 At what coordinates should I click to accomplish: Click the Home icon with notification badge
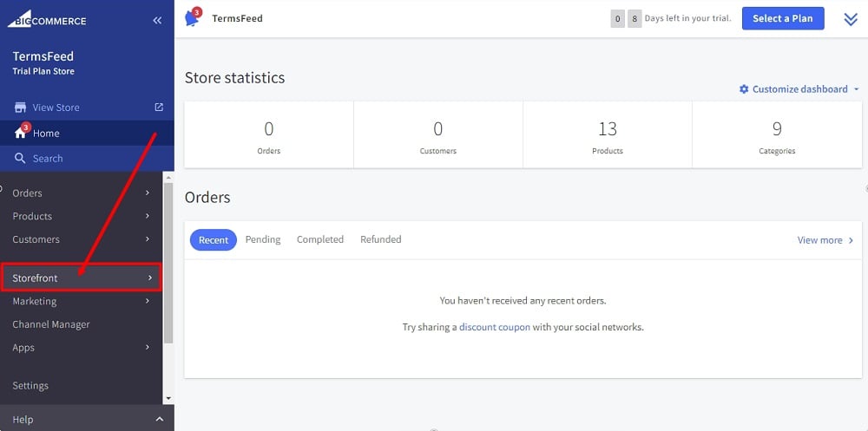click(x=21, y=132)
